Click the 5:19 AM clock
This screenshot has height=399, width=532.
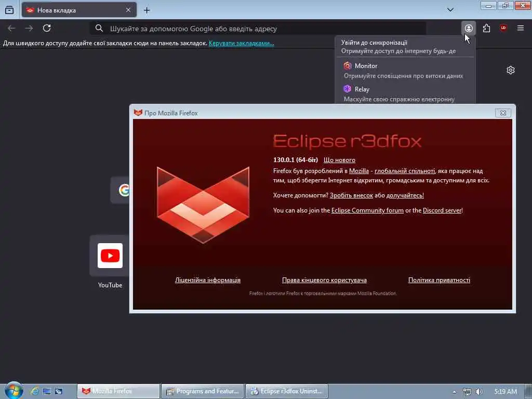pos(506,392)
